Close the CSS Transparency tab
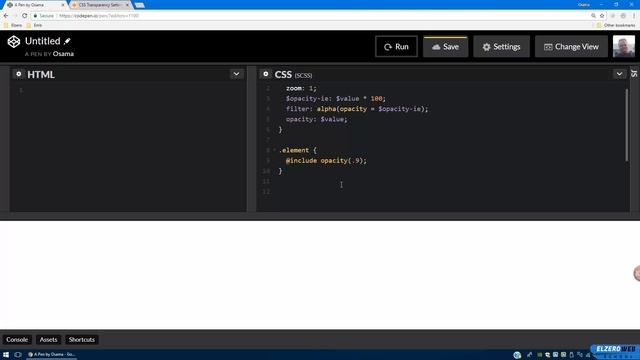640x360 pixels. 127,5
